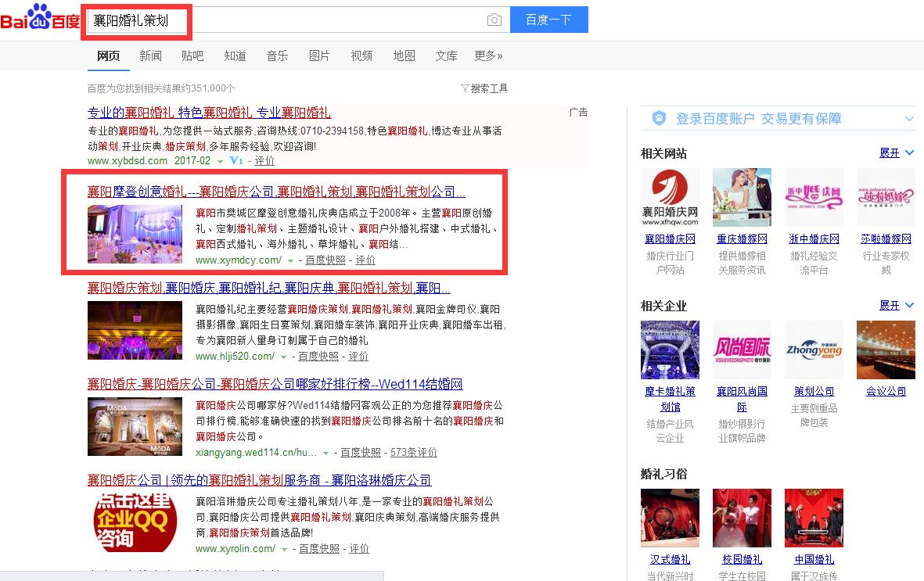Open 评价 for www.hlji520.com
The width and height of the screenshot is (924, 581).
point(358,357)
